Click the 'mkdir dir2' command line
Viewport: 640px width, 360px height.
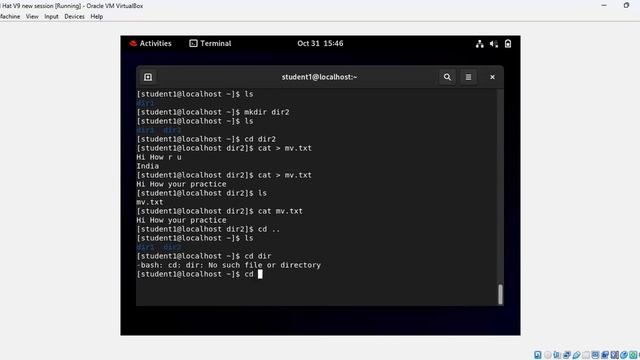[213, 112]
